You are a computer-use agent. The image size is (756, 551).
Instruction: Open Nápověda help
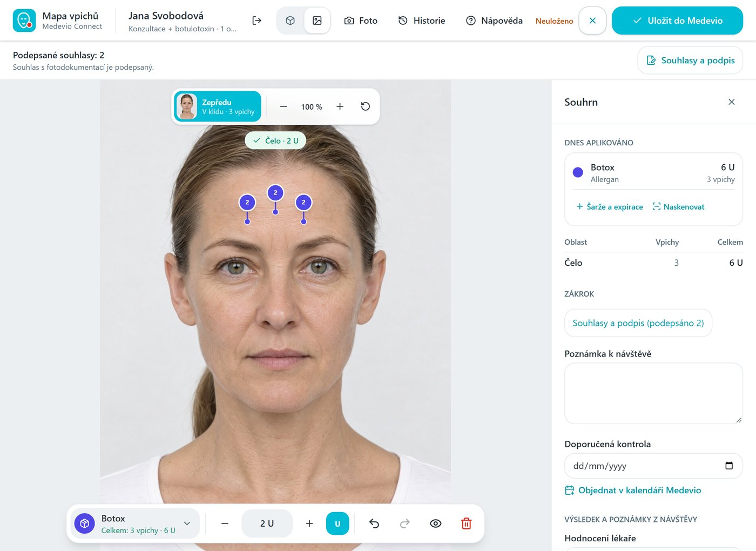pyautogui.click(x=494, y=21)
